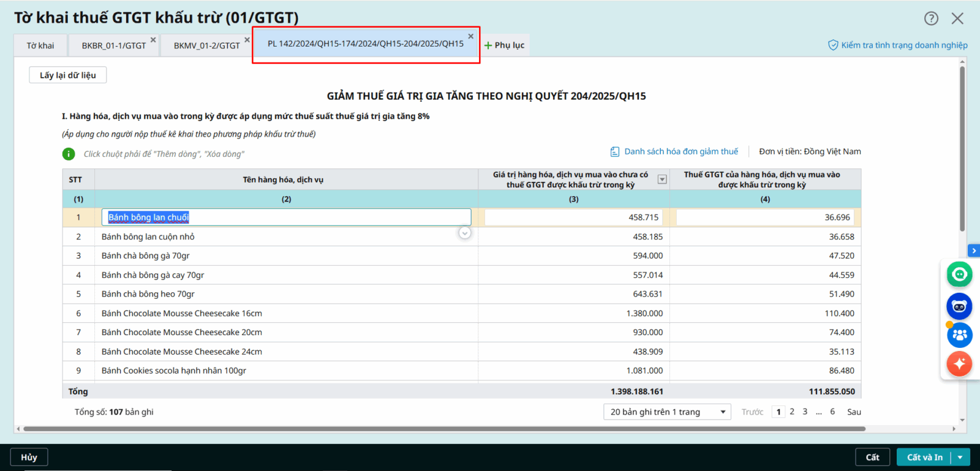Viewport: 980px width, 471px height.
Task: Open the column 3 header filter dropdown
Action: click(661, 179)
